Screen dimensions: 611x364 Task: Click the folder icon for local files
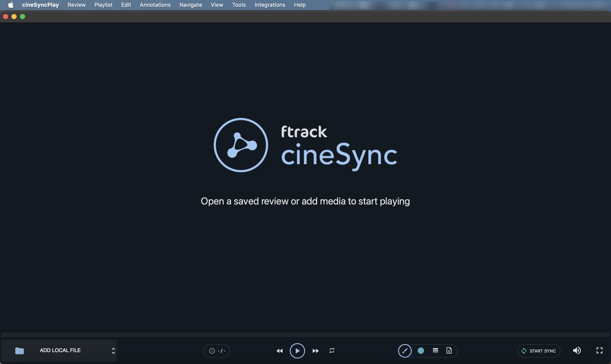19,351
